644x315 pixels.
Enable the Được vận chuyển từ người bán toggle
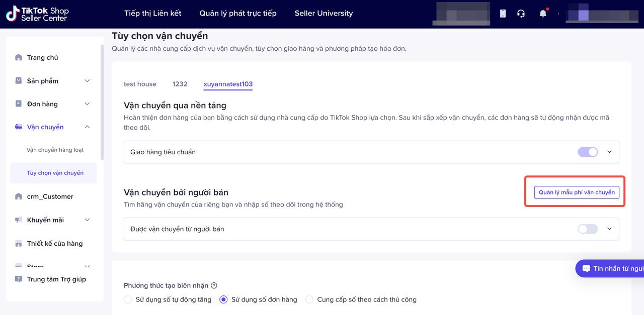pos(588,229)
